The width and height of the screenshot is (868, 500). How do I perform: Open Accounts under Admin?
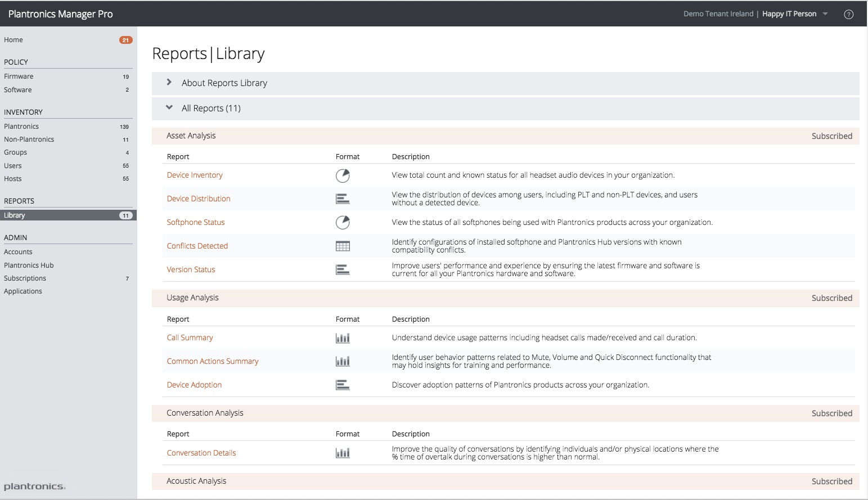pyautogui.click(x=18, y=252)
